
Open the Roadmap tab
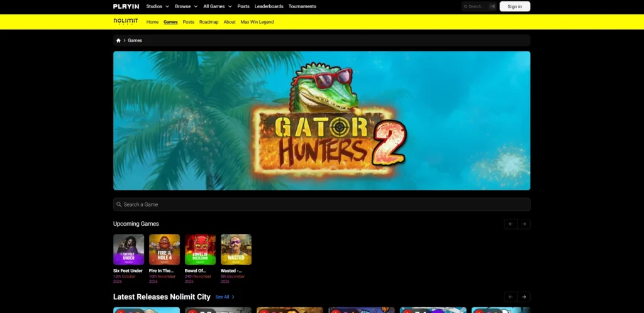tap(209, 22)
